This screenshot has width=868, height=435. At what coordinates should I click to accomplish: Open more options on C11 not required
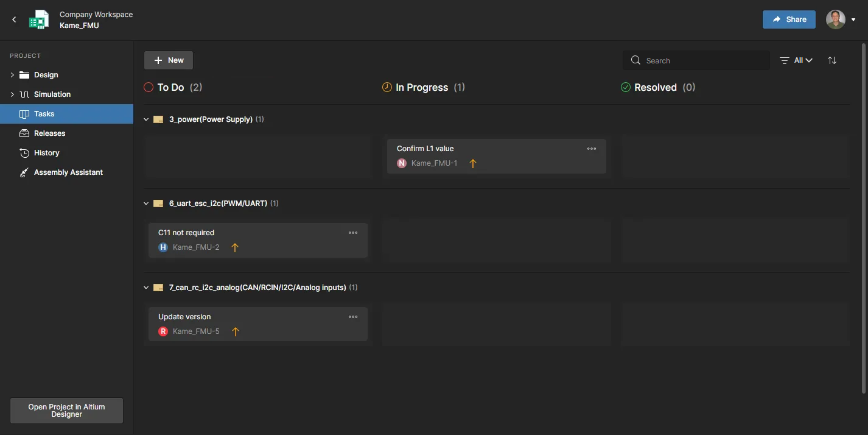pos(353,233)
